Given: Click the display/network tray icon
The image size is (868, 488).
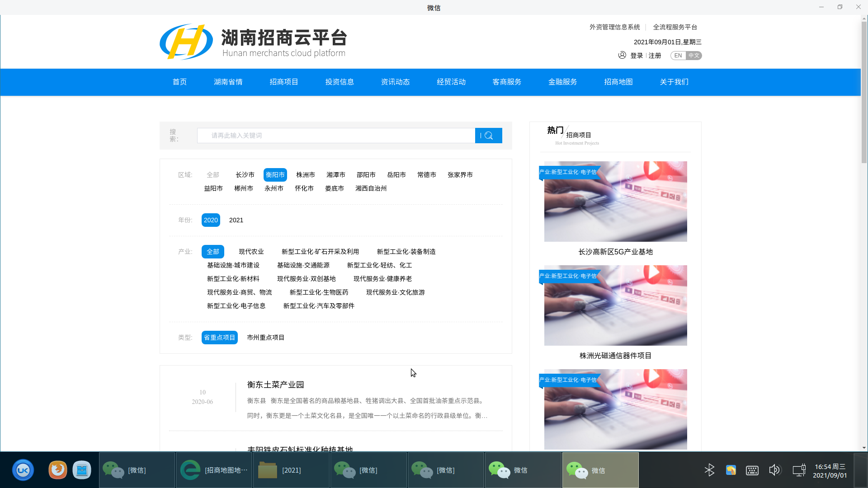Looking at the screenshot, I should tap(799, 470).
